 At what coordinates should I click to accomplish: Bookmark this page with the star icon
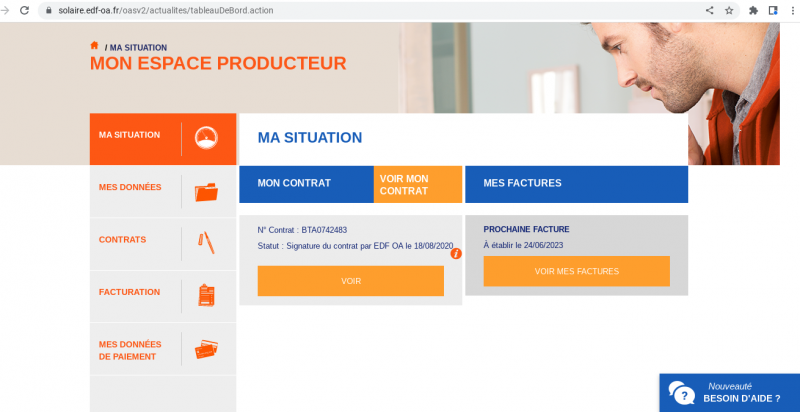[x=729, y=10]
